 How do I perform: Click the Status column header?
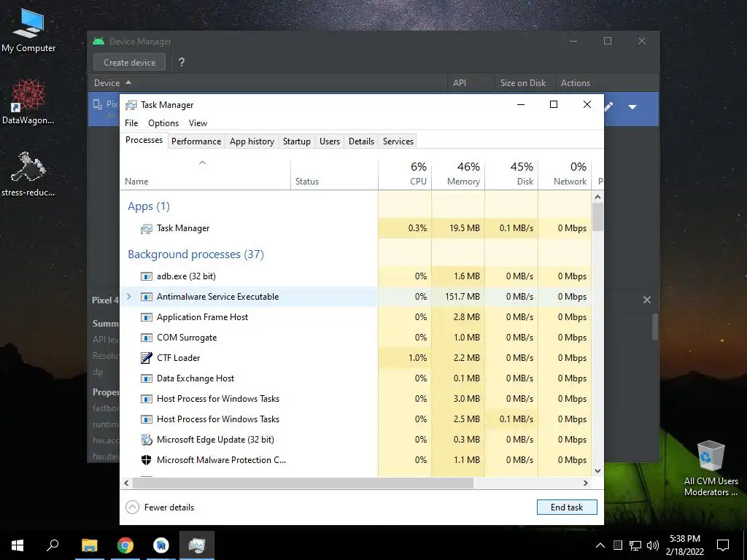tap(334, 174)
